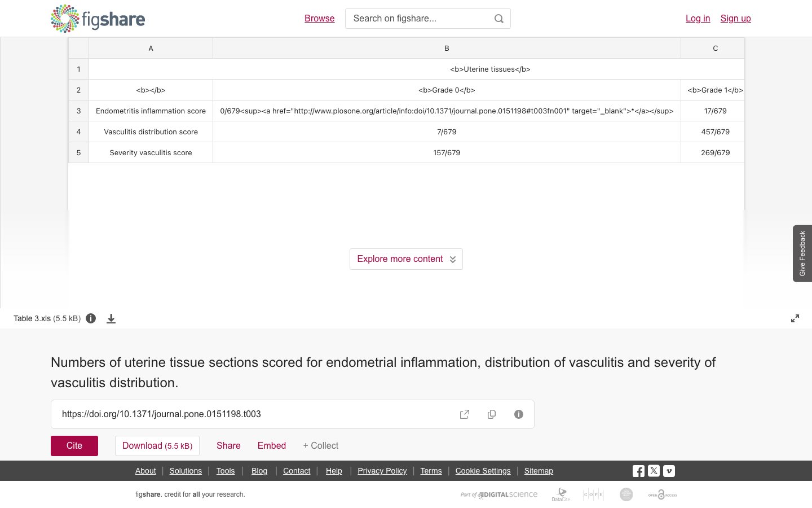Select column B header
The height and width of the screenshot is (508, 812).
[x=447, y=49]
